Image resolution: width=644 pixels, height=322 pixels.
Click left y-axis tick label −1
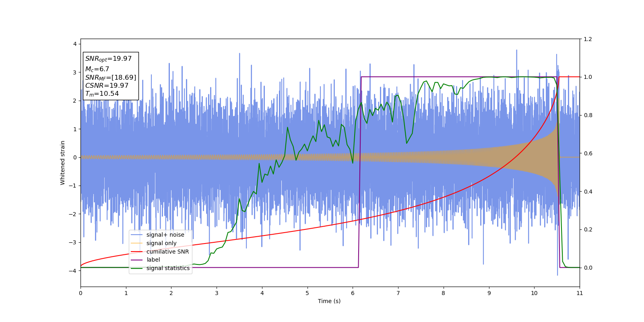coord(72,186)
